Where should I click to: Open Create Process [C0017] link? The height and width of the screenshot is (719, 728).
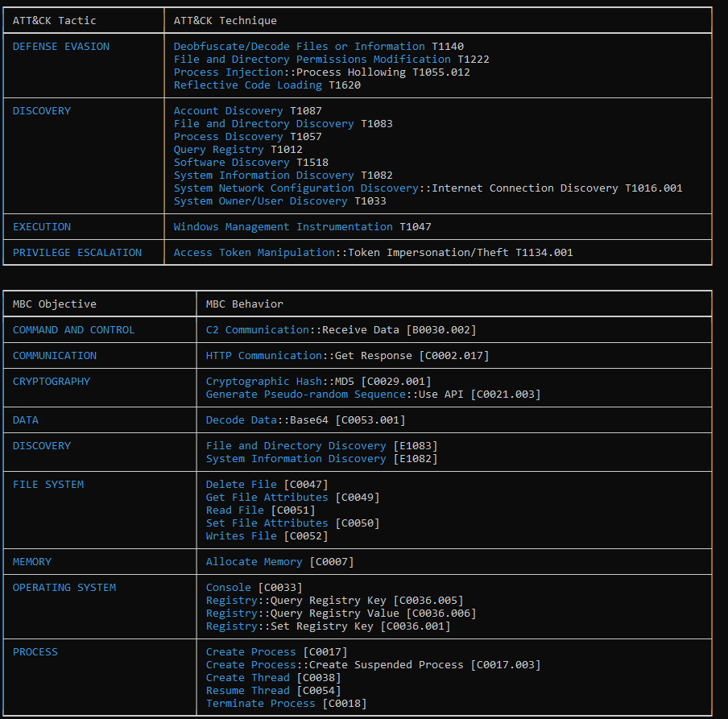[x=250, y=652]
